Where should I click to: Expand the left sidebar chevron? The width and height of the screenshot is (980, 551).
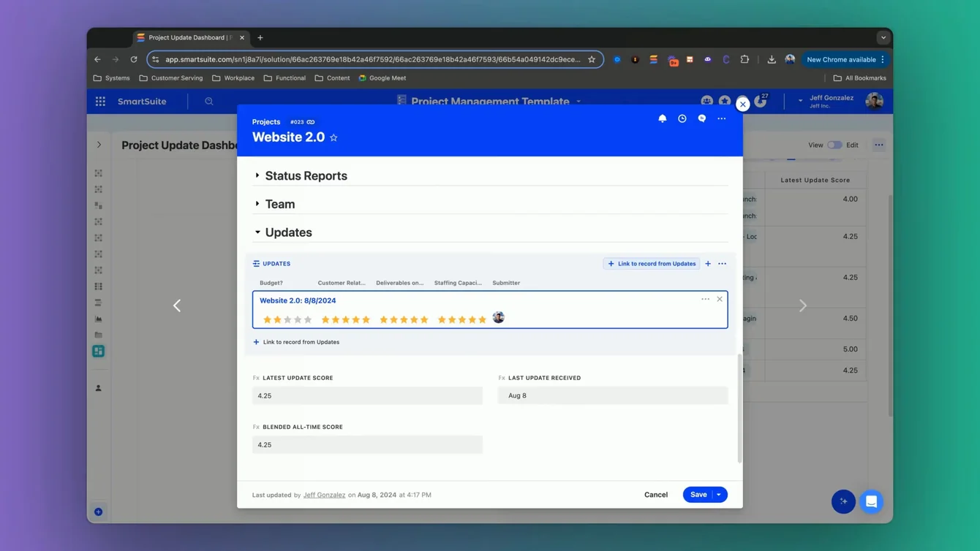(x=99, y=145)
